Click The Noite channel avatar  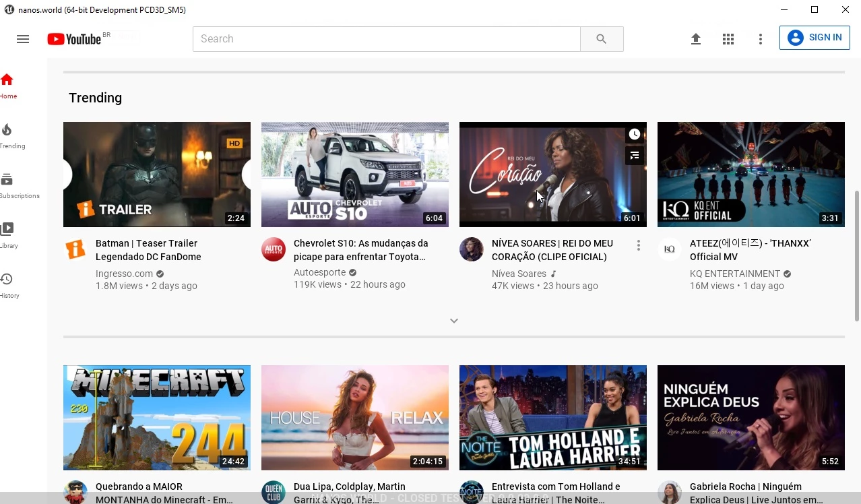[472, 492]
